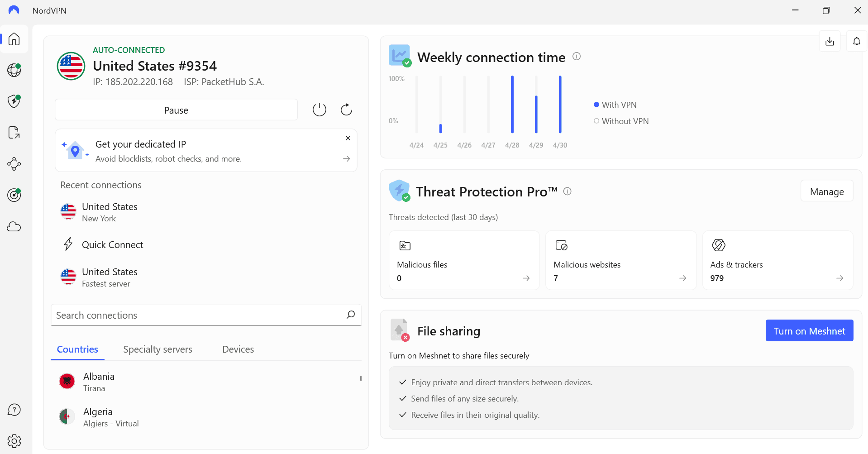Open the Meshnet sidebar icon
The width and height of the screenshot is (868, 454).
click(14, 164)
